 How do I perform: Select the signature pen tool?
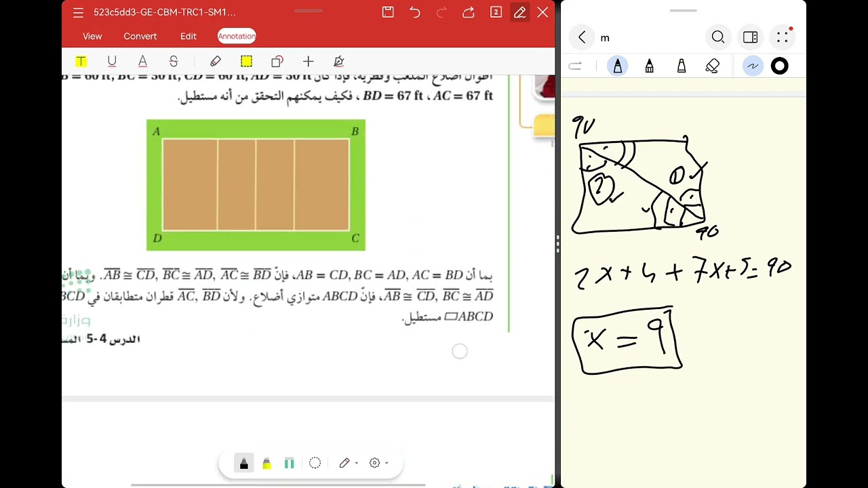click(x=339, y=62)
